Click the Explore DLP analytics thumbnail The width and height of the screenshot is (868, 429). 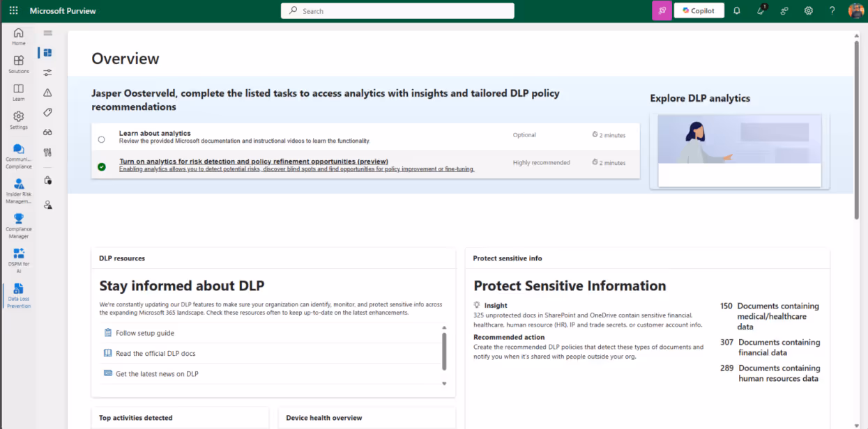pyautogui.click(x=739, y=152)
